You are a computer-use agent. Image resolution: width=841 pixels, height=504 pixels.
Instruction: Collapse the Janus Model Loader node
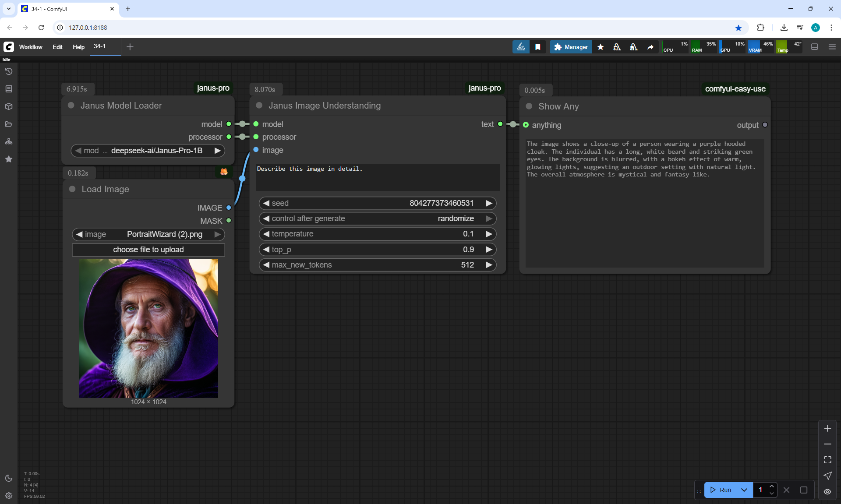click(71, 106)
